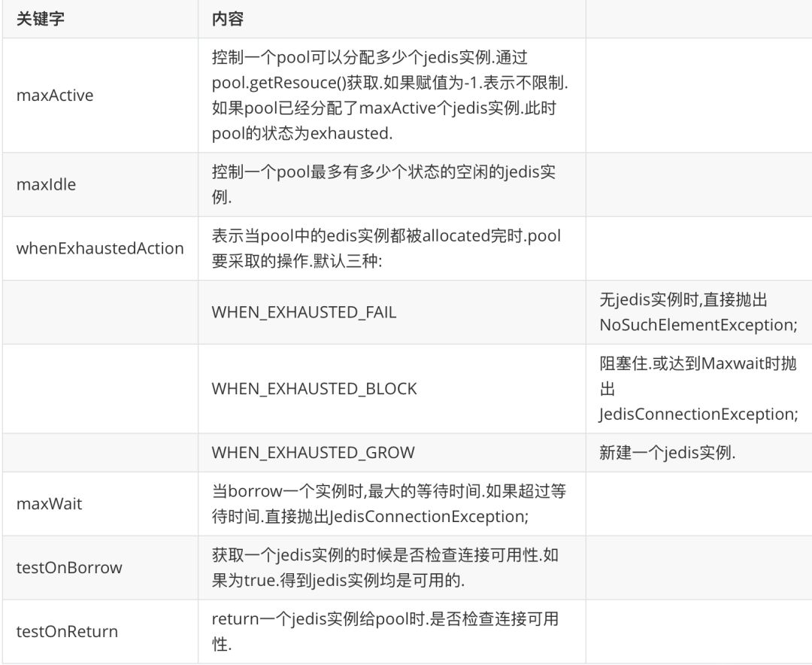The height and width of the screenshot is (665, 812).
Task: Click the maxWait keyword cell
Action: pyautogui.click(x=100, y=504)
